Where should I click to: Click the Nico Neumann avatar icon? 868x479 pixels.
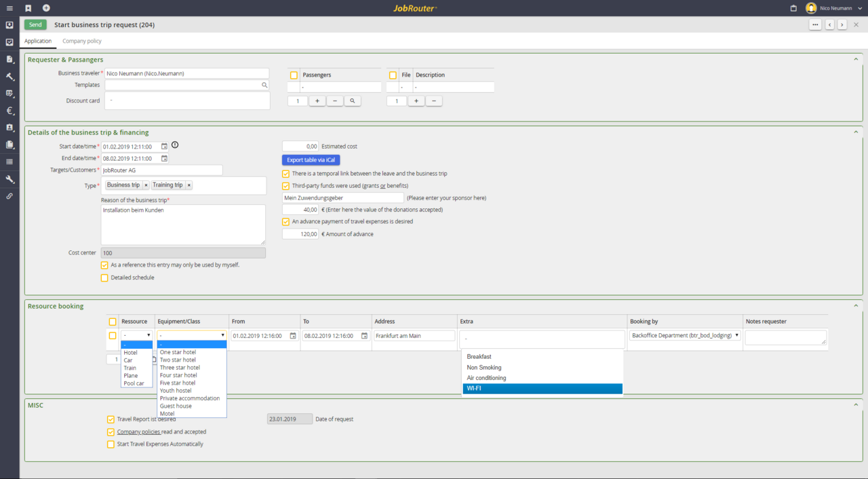810,8
